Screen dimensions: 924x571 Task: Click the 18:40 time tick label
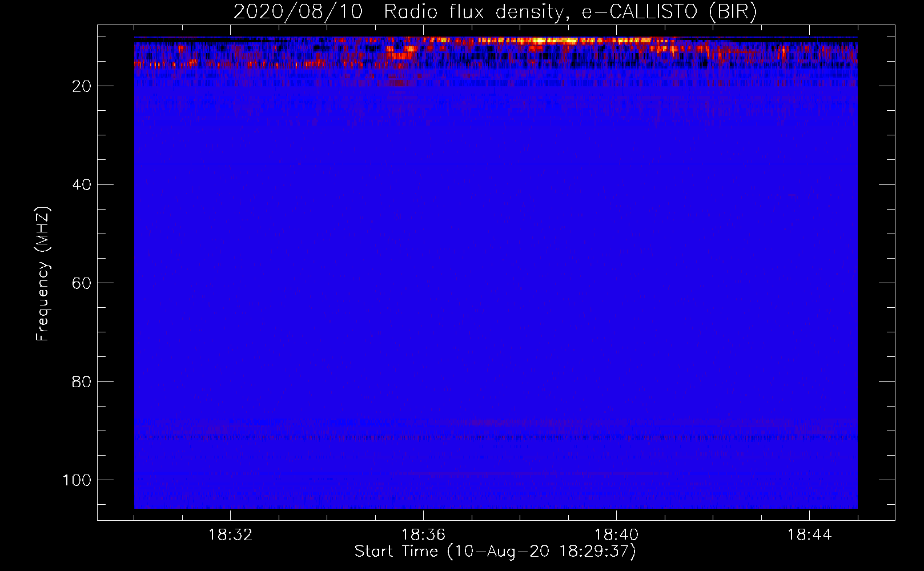[616, 535]
